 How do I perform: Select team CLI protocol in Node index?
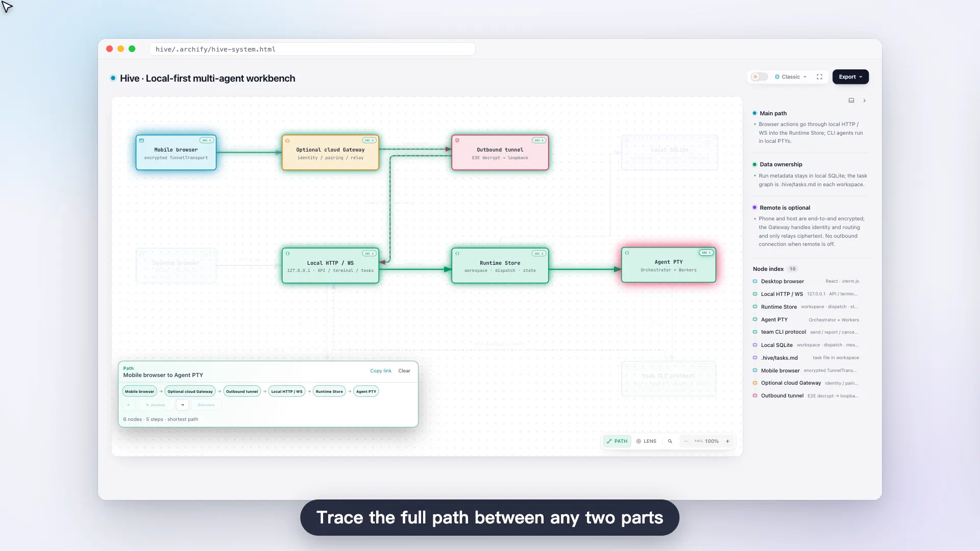[x=806, y=332]
